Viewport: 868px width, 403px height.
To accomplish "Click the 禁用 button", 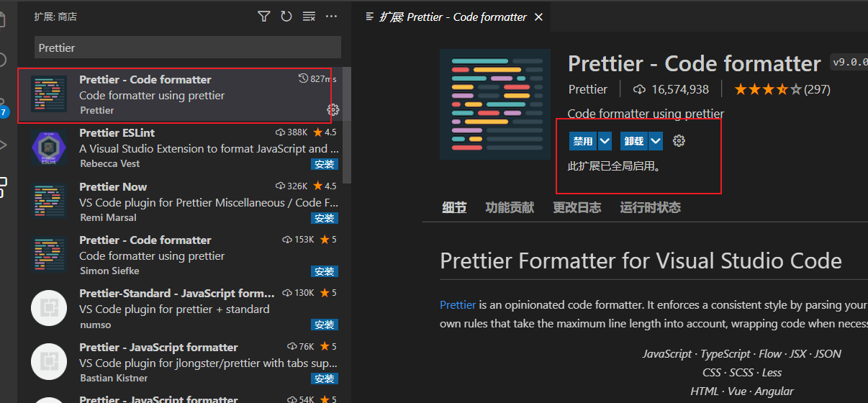I will point(582,141).
